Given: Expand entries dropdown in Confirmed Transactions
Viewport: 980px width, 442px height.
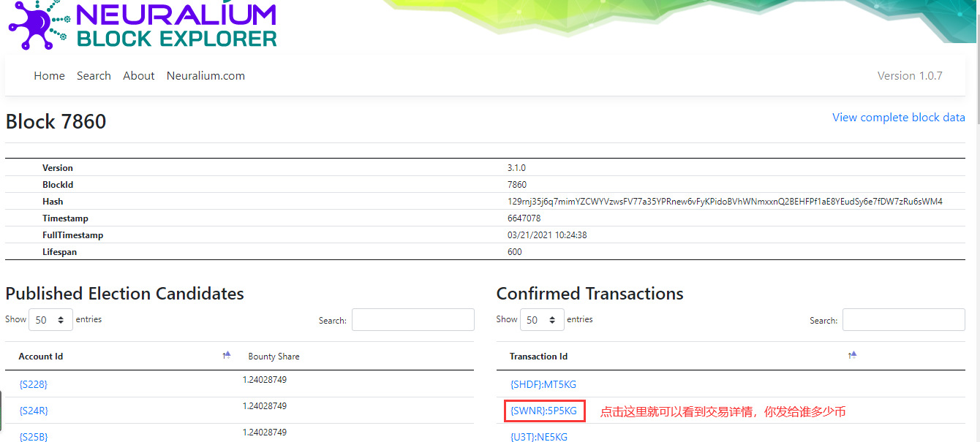Looking at the screenshot, I should [x=541, y=320].
